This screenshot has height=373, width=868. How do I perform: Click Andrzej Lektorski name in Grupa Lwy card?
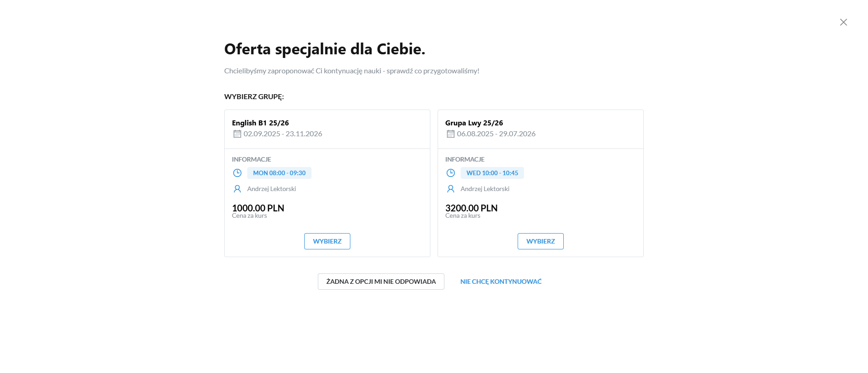[x=485, y=189]
